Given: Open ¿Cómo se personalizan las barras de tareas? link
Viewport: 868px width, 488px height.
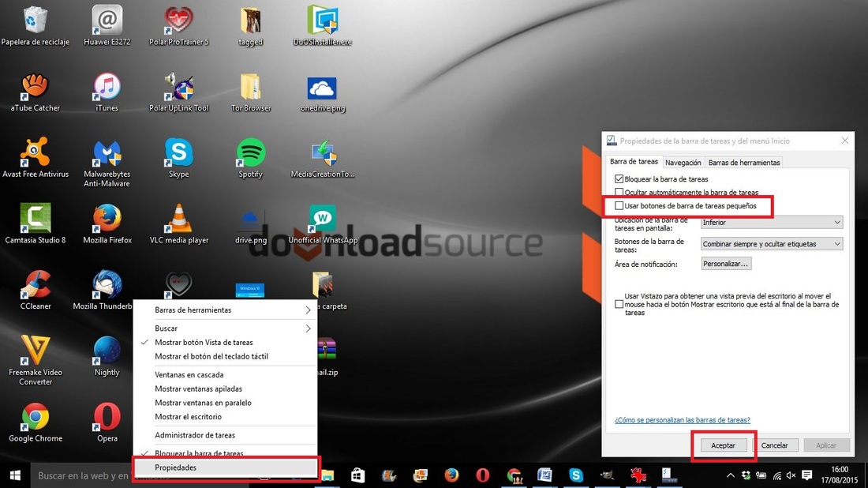Looking at the screenshot, I should pyautogui.click(x=683, y=420).
